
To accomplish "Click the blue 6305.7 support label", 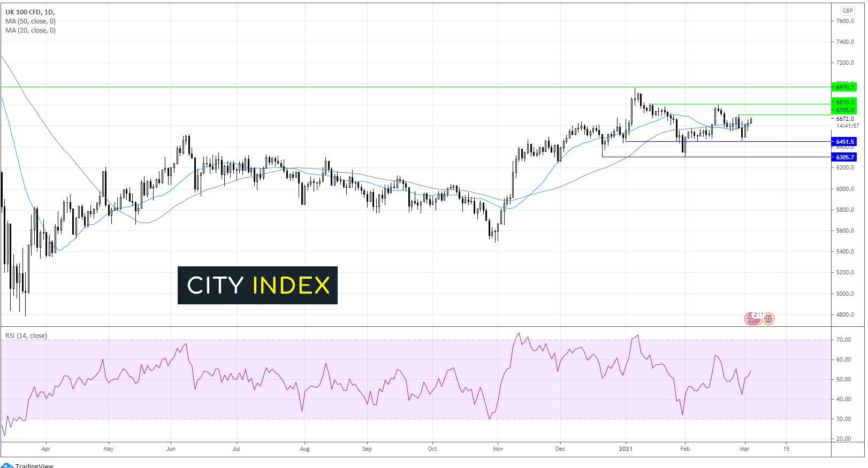I will (844, 157).
